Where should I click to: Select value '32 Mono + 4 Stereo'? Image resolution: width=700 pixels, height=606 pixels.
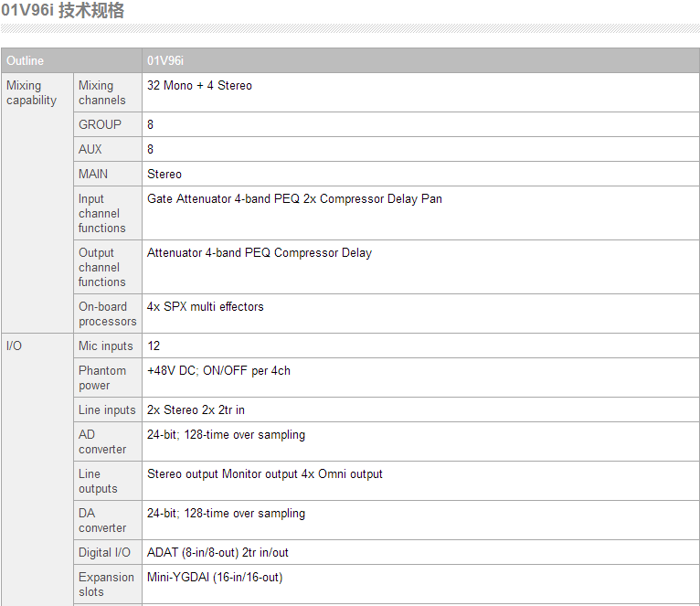(x=199, y=85)
